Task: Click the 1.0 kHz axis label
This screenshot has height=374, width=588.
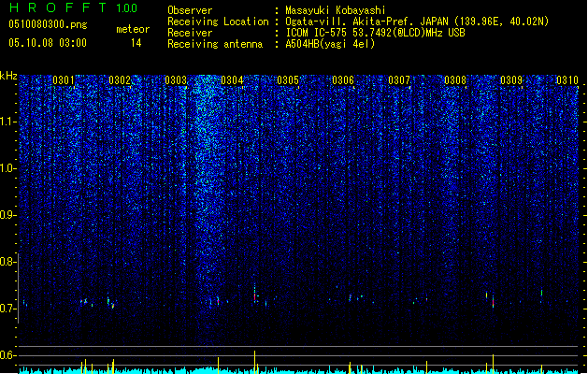Action: click(x=7, y=168)
